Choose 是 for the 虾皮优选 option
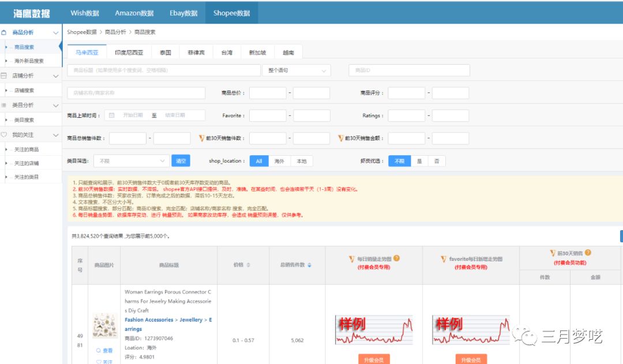This screenshot has width=623, height=364. pyautogui.click(x=419, y=161)
